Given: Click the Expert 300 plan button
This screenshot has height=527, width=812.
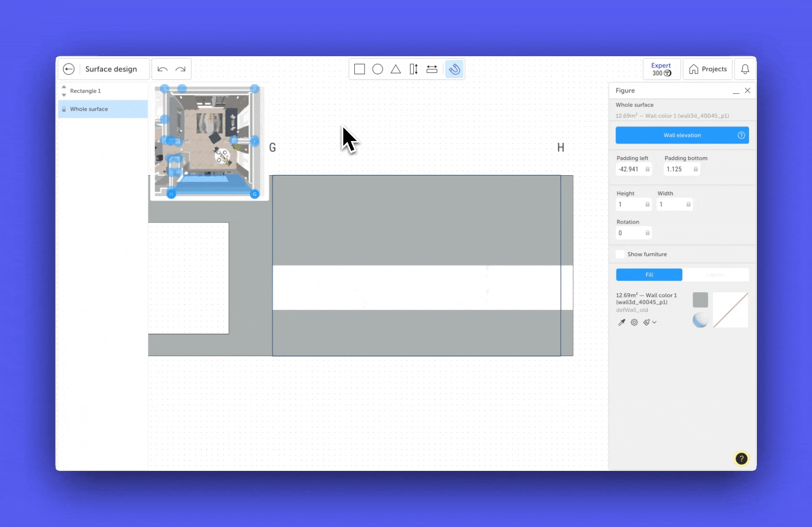Looking at the screenshot, I should 662,69.
